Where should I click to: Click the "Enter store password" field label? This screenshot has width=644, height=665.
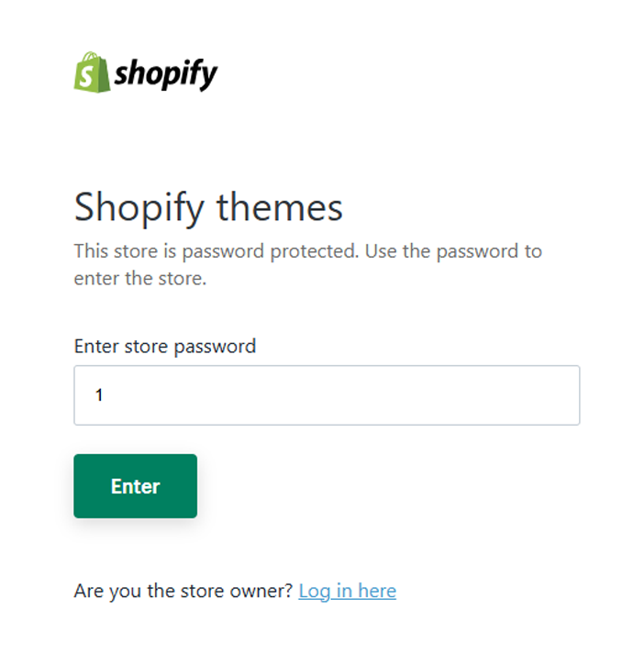point(165,346)
